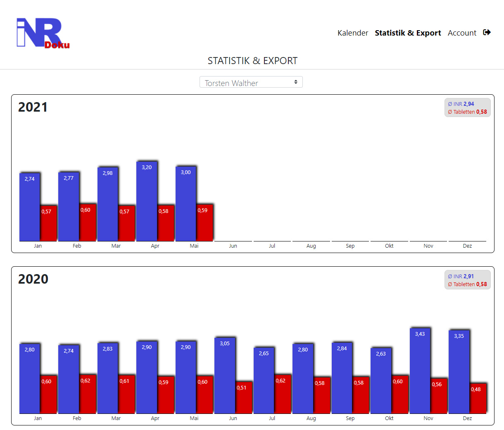
Task: Click the 2020 heading of the chart
Action: point(33,279)
